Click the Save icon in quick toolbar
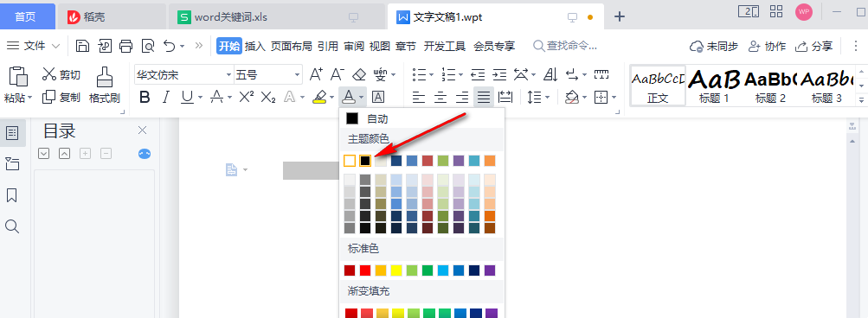The image size is (868, 318). [x=82, y=46]
